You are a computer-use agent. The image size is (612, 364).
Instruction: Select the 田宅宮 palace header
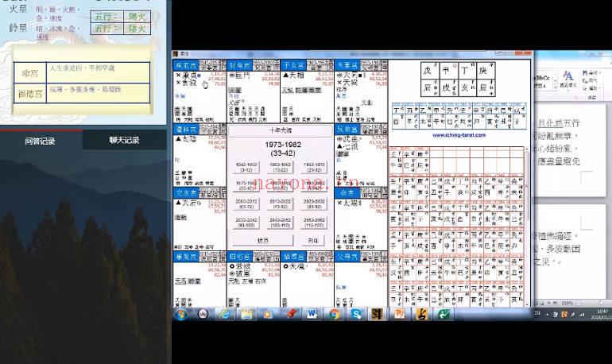[x=240, y=257]
